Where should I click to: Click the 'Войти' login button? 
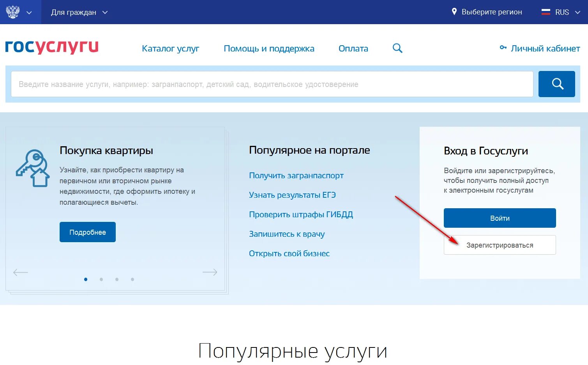(500, 218)
